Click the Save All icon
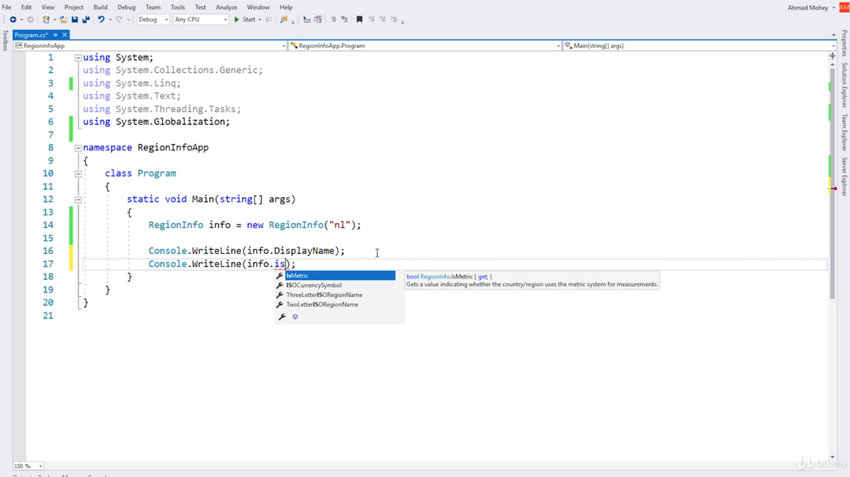Viewport: 850px width, 477px height. click(x=86, y=20)
